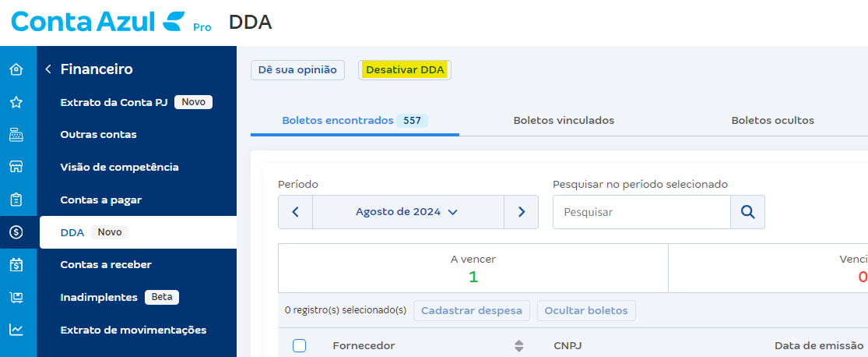The image size is (868, 357).
Task: Open the shopping cart icon in sidebar
Action: (16, 298)
